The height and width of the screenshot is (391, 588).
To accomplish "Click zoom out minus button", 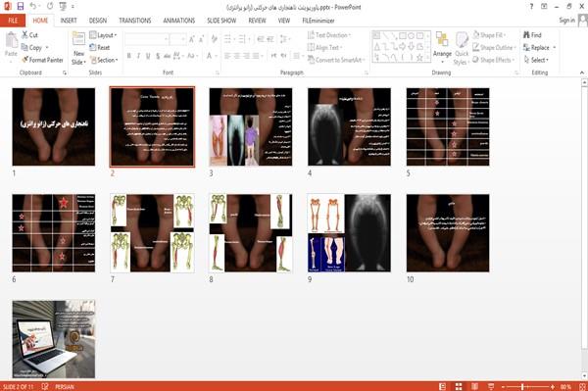I will [x=504, y=386].
